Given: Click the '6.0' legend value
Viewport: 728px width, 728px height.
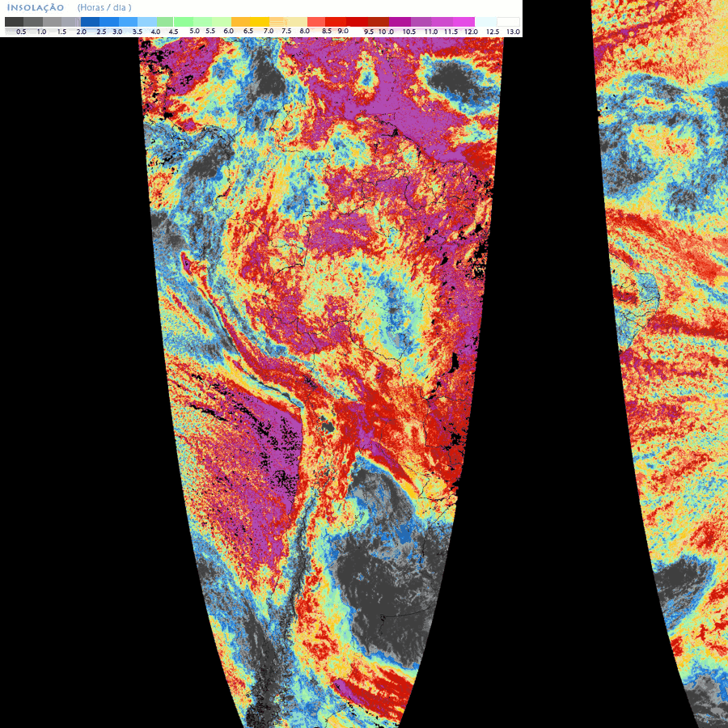Looking at the screenshot, I should coord(228,31).
